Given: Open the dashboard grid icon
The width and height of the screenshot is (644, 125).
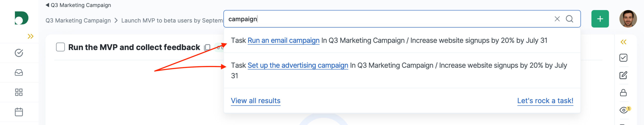Looking at the screenshot, I should [x=19, y=92].
